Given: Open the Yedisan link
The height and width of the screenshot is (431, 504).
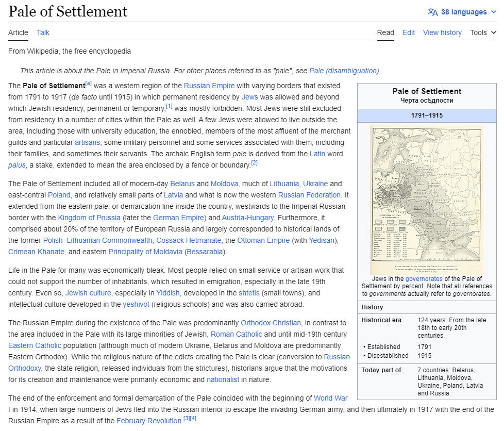Looking at the screenshot, I should click(x=322, y=240).
